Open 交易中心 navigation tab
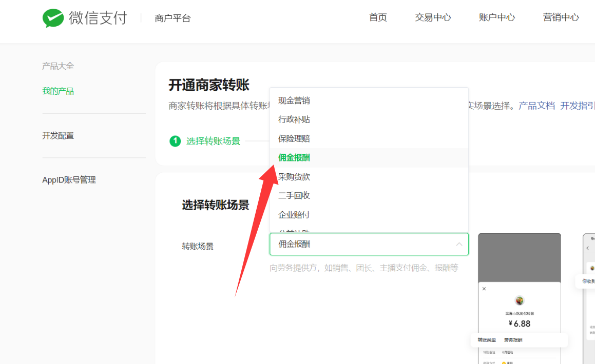 tap(433, 17)
